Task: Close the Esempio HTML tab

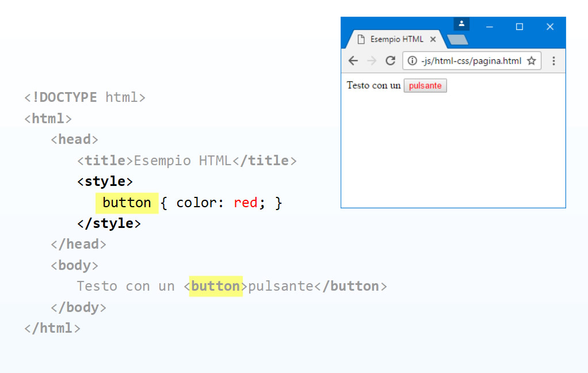Action: point(433,39)
